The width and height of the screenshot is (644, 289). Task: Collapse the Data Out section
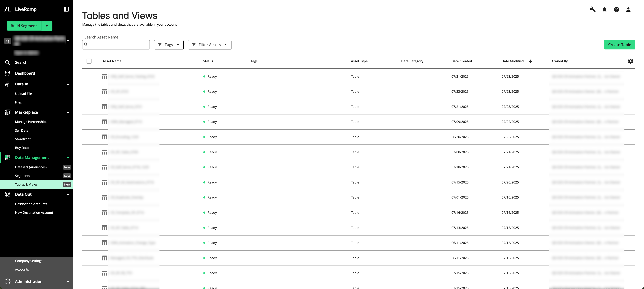pyautogui.click(x=68, y=194)
